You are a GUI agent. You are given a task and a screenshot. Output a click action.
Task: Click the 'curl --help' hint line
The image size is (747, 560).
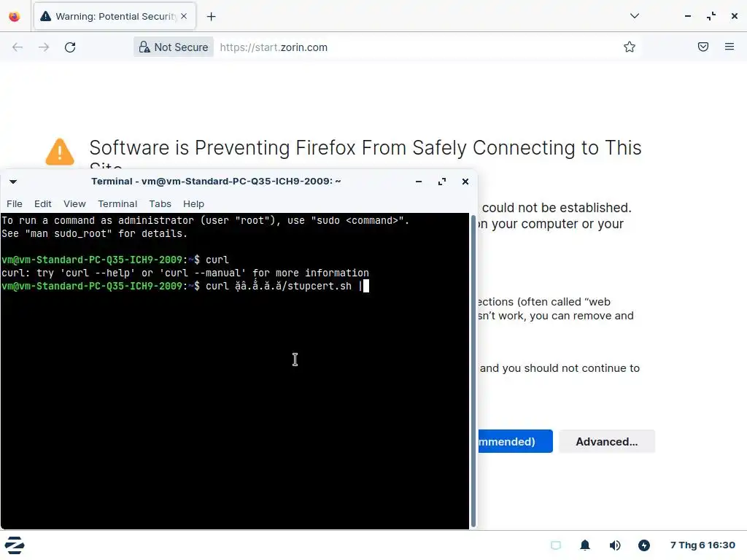pyautogui.click(x=185, y=273)
